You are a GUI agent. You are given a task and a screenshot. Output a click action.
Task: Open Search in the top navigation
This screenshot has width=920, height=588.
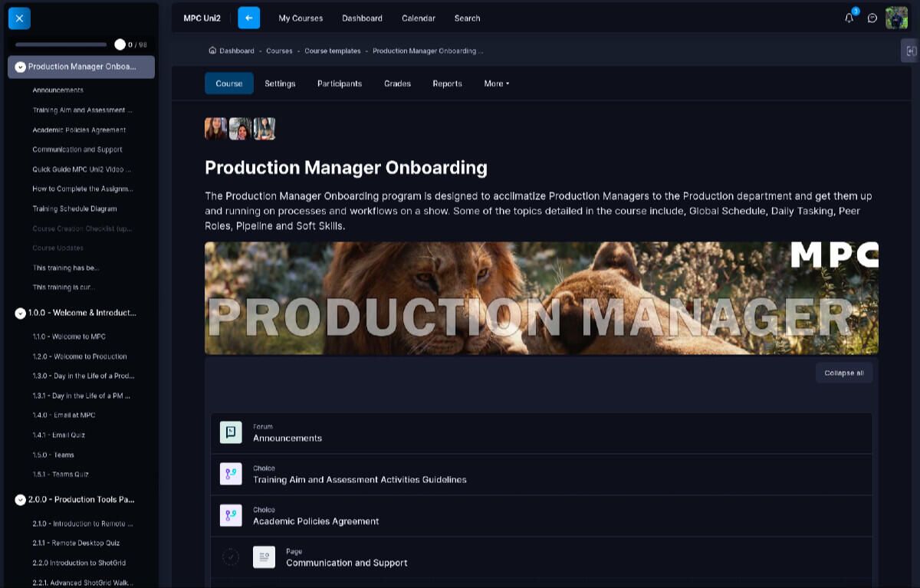click(x=467, y=18)
